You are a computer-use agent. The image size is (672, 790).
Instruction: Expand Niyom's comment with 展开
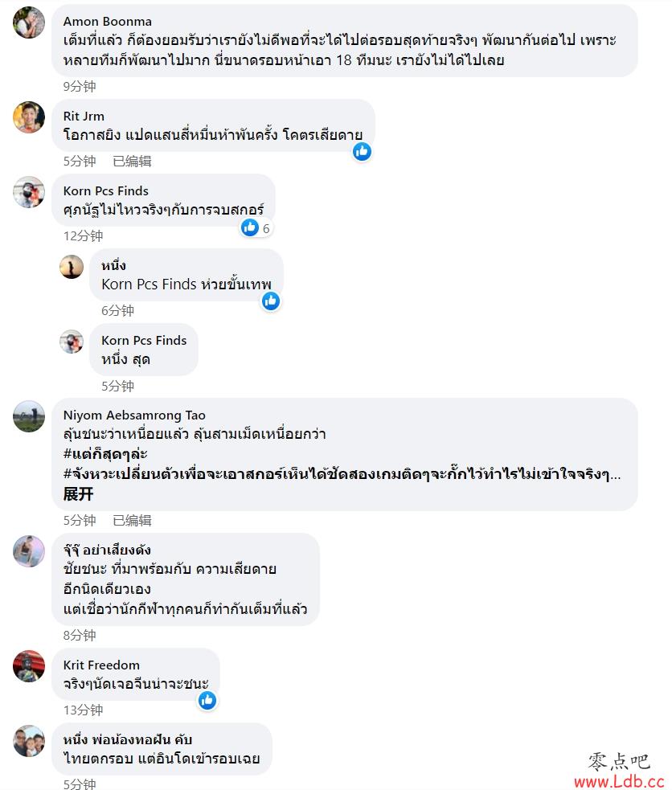click(x=78, y=493)
